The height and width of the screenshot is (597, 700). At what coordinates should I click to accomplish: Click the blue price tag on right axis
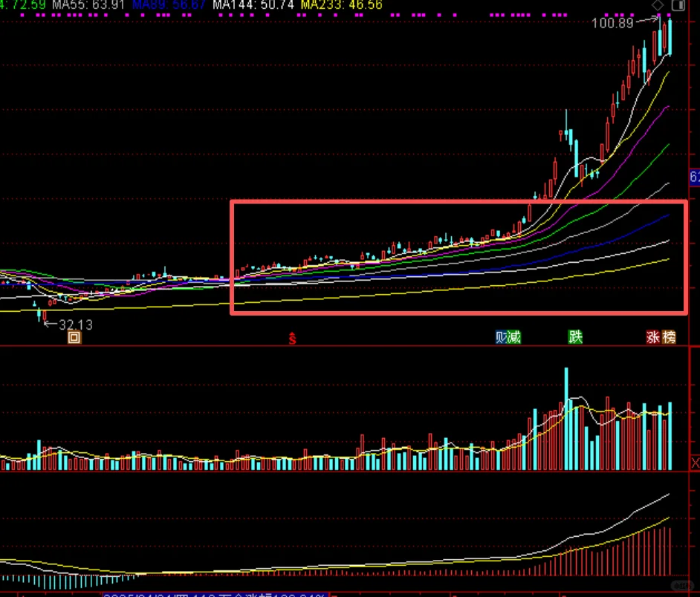click(695, 177)
